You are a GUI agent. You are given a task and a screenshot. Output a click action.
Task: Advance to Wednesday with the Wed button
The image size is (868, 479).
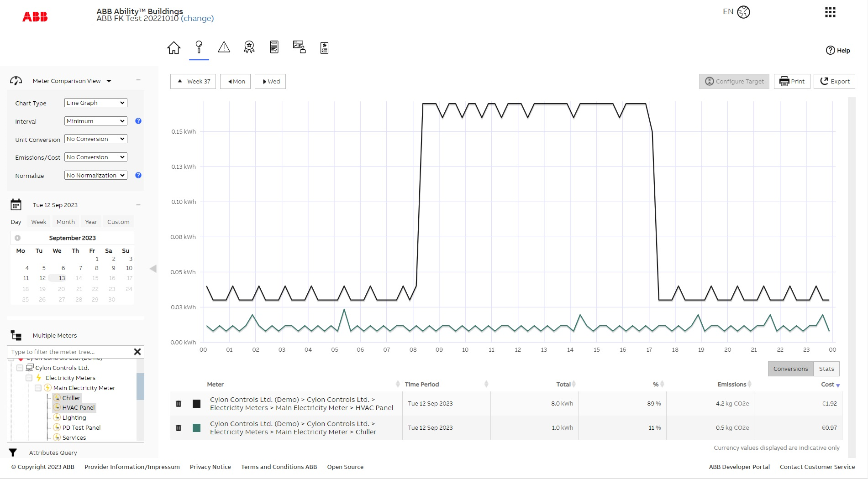(x=270, y=81)
